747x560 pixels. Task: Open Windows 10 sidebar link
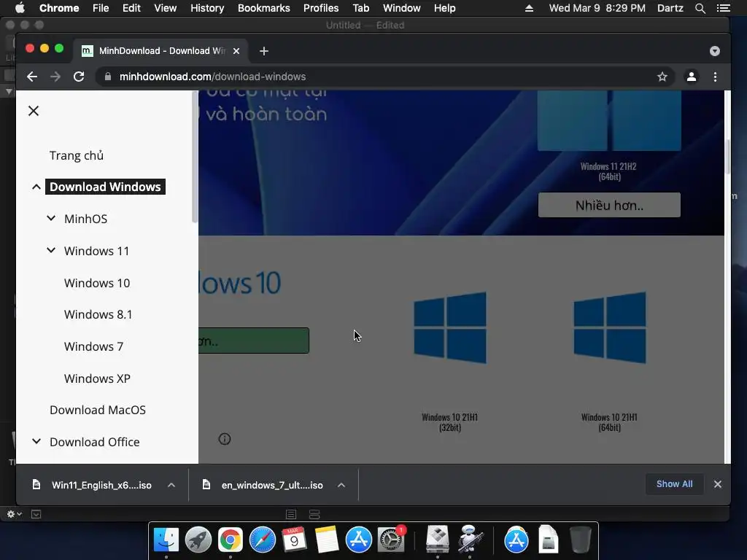pos(97,283)
